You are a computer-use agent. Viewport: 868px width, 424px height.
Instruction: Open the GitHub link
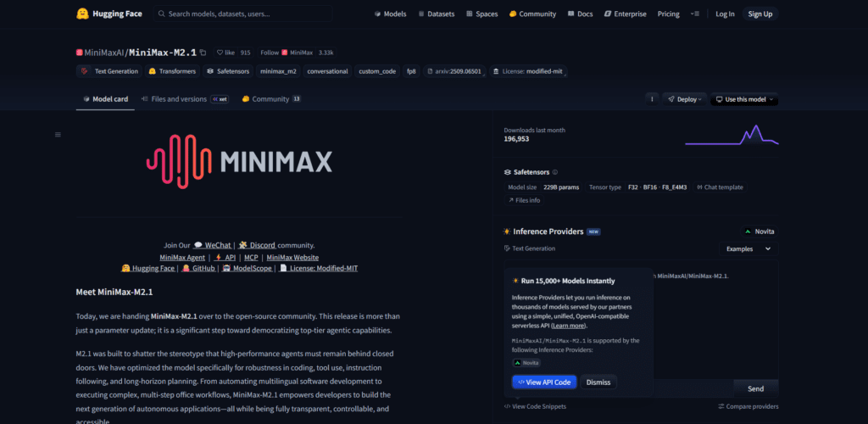(x=198, y=269)
